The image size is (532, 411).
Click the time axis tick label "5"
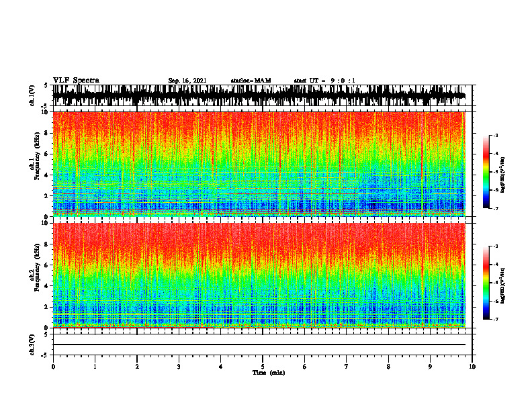click(x=263, y=367)
